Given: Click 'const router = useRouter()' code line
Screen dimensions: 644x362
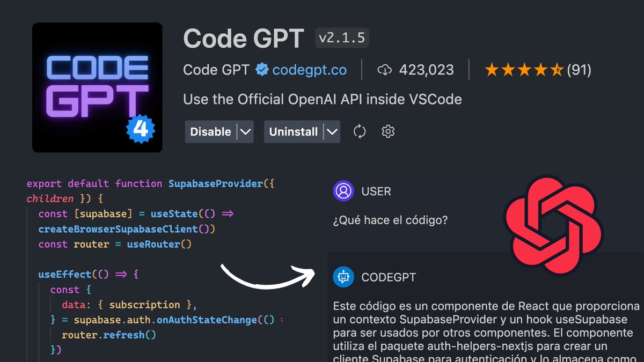Looking at the screenshot, I should tap(115, 244).
